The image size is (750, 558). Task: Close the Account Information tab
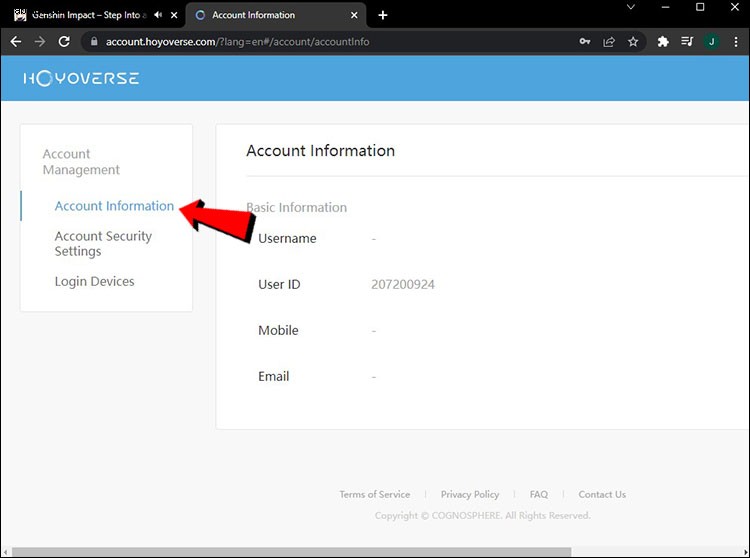[x=354, y=15]
